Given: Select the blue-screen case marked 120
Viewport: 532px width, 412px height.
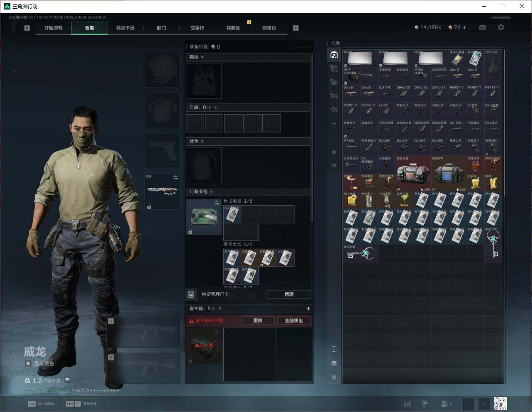Looking at the screenshot, I should click(449, 174).
